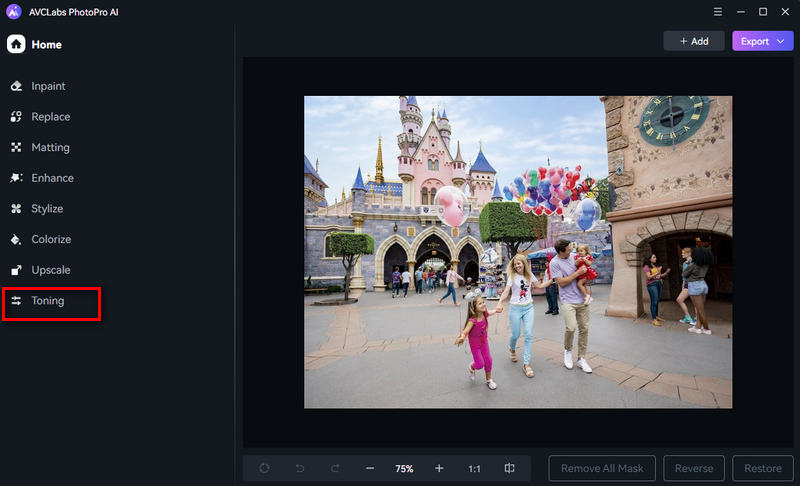This screenshot has width=800, height=486.
Task: Select the Upscale icon
Action: coord(16,270)
